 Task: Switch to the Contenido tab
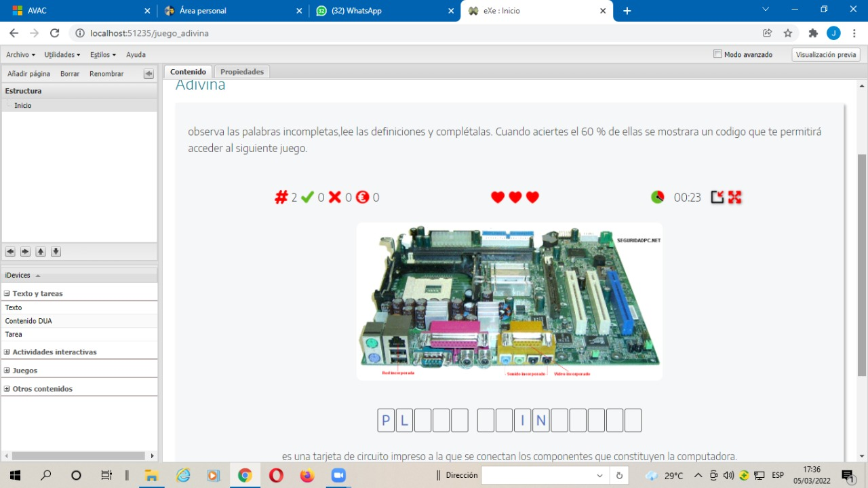point(188,72)
